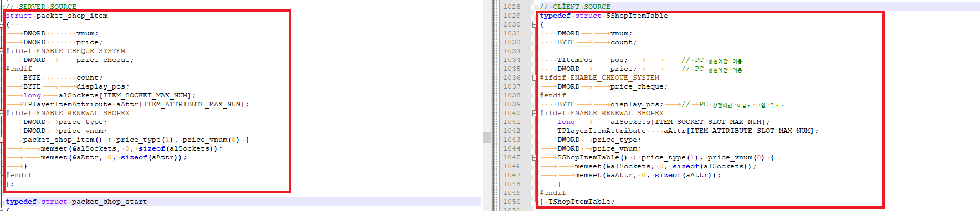980x211 pixels.
Task: Click 'DWORD price_type;' in server source
Action: pos(65,122)
